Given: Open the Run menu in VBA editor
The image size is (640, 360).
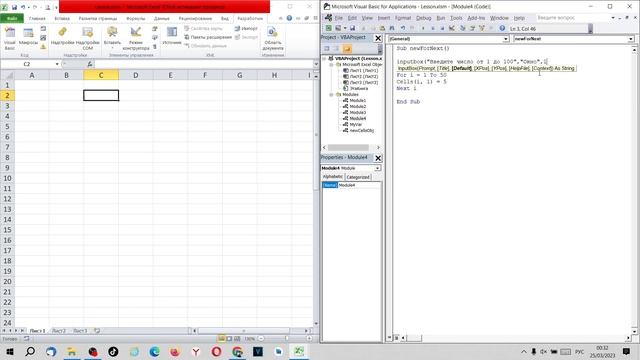Looking at the screenshot, I should click(x=440, y=18).
